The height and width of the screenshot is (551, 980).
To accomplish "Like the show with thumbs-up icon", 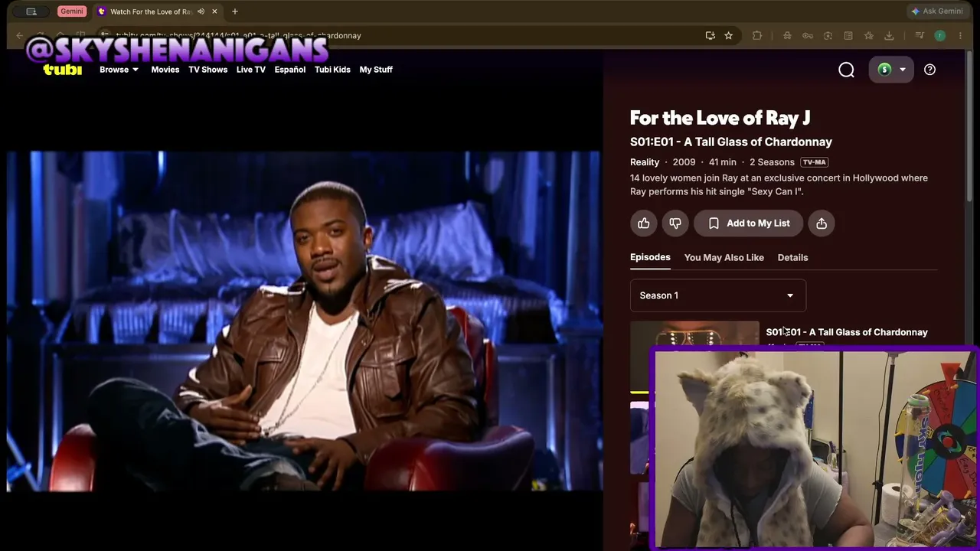I will coord(644,223).
